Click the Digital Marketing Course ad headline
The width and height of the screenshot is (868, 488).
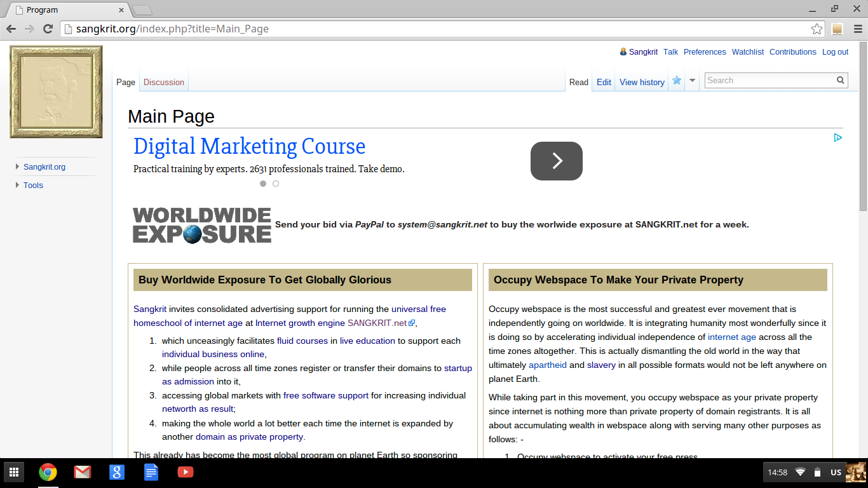tap(249, 147)
